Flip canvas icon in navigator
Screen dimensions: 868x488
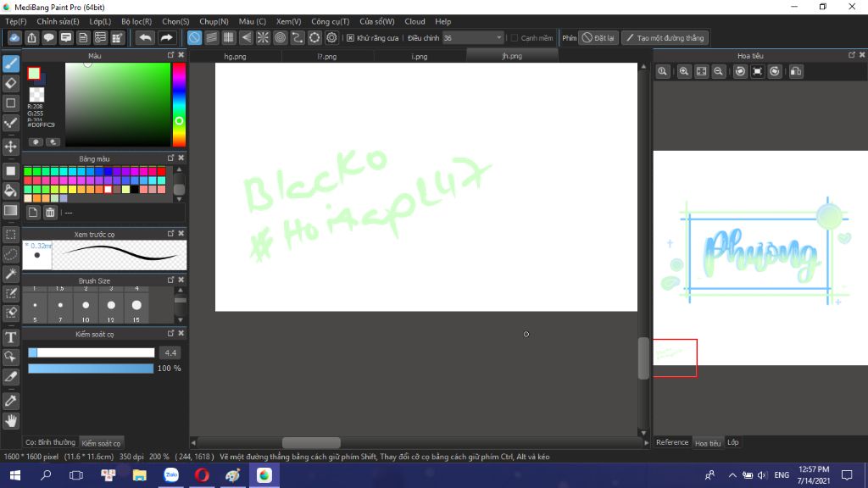796,71
